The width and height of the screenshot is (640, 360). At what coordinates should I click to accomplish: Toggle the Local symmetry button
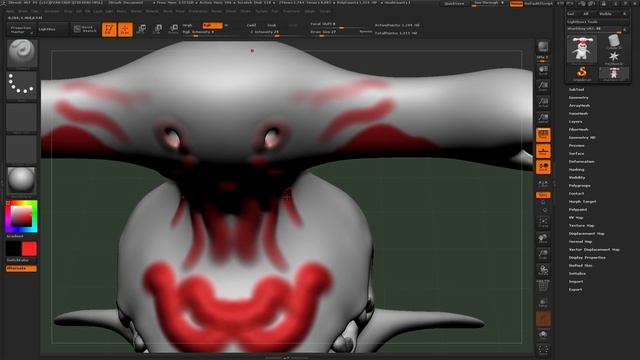pyautogui.click(x=543, y=167)
